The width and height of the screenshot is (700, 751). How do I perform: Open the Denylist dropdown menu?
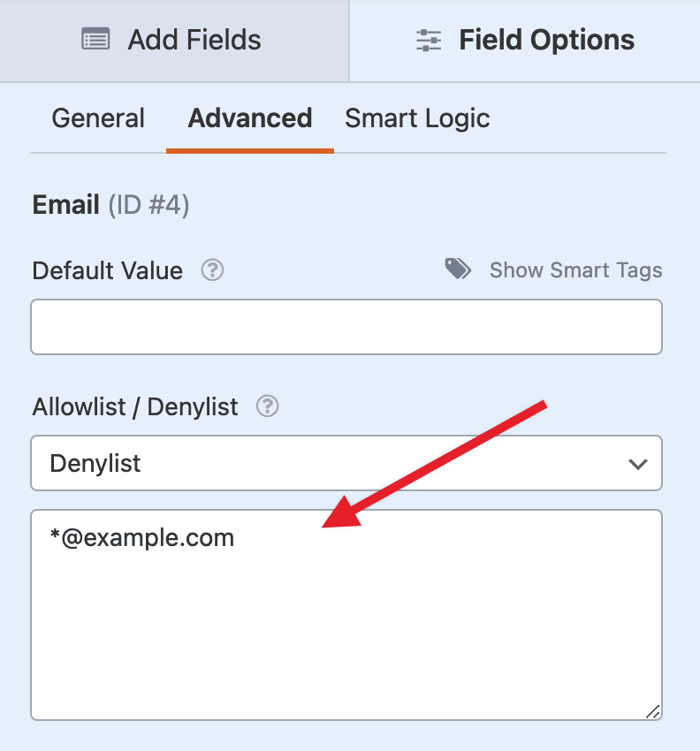(x=346, y=463)
